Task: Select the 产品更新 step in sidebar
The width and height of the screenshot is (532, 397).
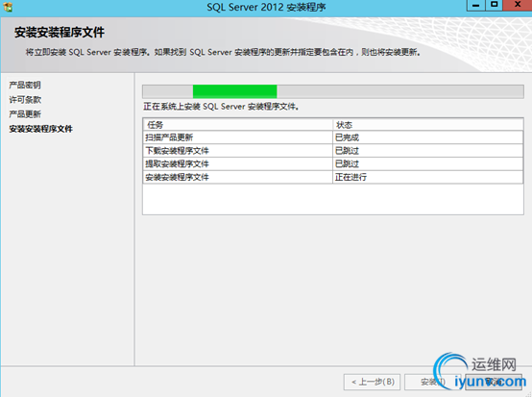Action: [25, 114]
